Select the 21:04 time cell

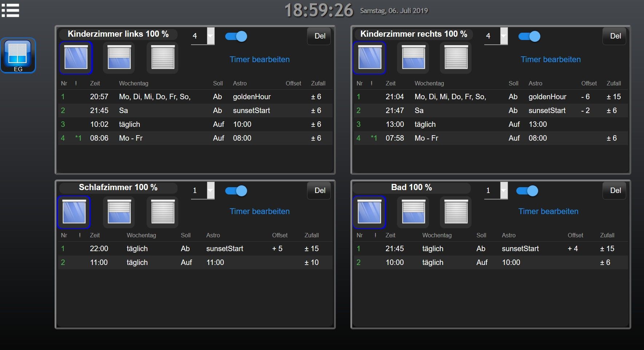click(395, 97)
